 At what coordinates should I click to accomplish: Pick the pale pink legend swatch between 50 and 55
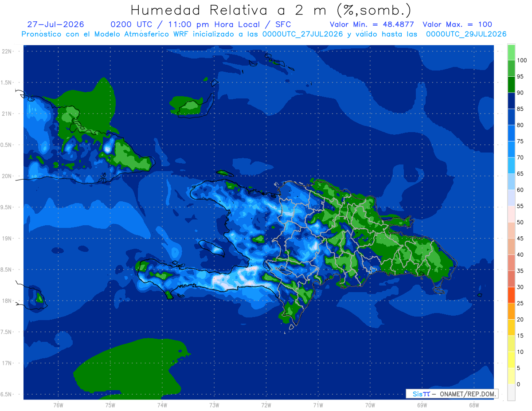(x=511, y=214)
